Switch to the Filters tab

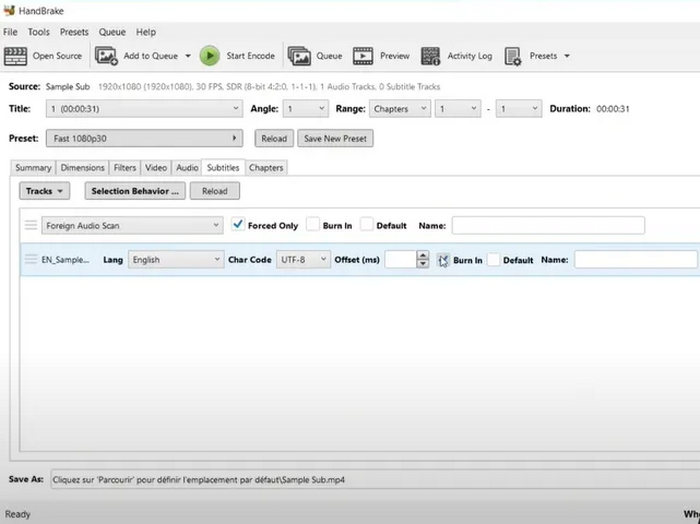pos(125,168)
